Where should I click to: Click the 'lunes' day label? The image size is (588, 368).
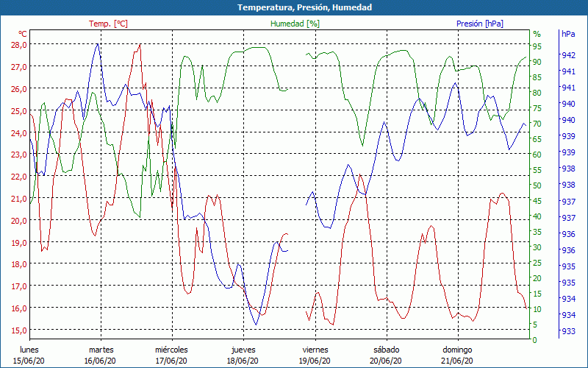(29, 350)
